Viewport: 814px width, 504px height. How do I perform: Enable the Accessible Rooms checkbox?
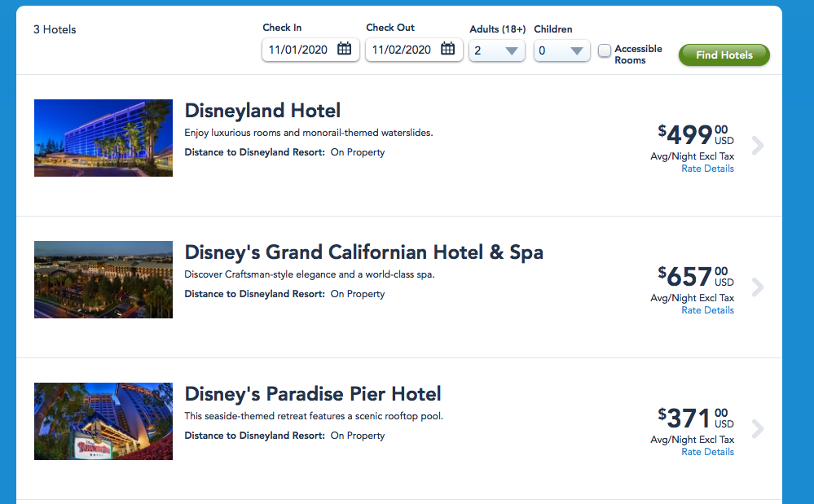click(605, 51)
